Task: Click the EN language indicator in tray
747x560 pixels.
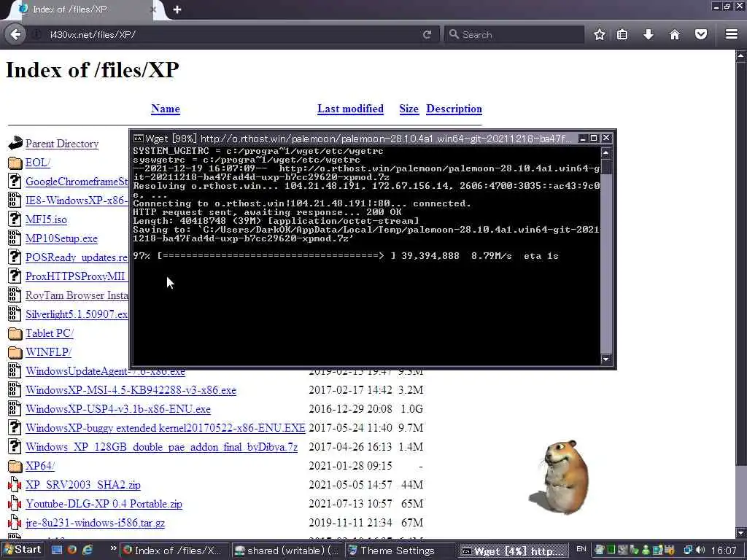Action: [x=581, y=549]
